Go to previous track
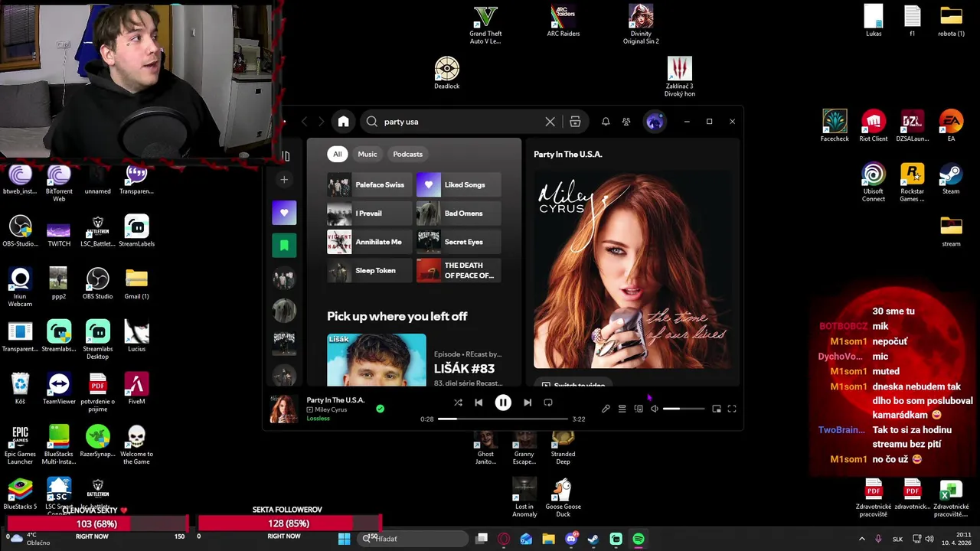This screenshot has width=980, height=551. click(x=479, y=403)
